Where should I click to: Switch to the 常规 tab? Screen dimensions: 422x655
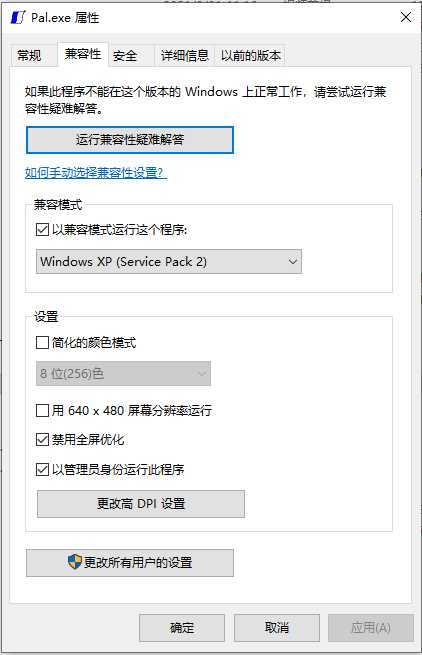29,55
